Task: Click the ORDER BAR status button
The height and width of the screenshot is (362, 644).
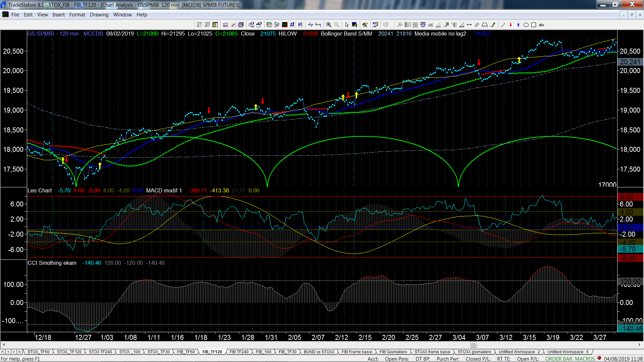Action: pos(558,359)
